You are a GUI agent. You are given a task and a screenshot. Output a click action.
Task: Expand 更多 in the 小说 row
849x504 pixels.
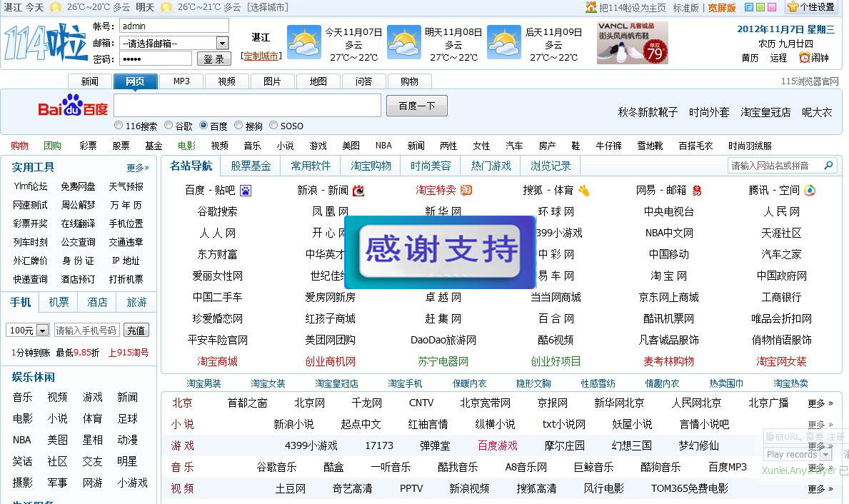[x=820, y=425]
